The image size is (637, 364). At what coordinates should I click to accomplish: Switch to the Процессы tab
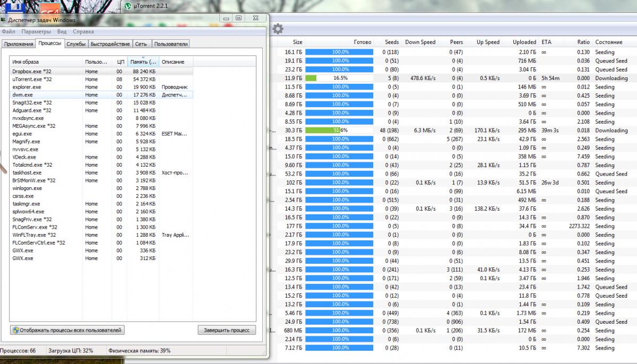tap(50, 44)
